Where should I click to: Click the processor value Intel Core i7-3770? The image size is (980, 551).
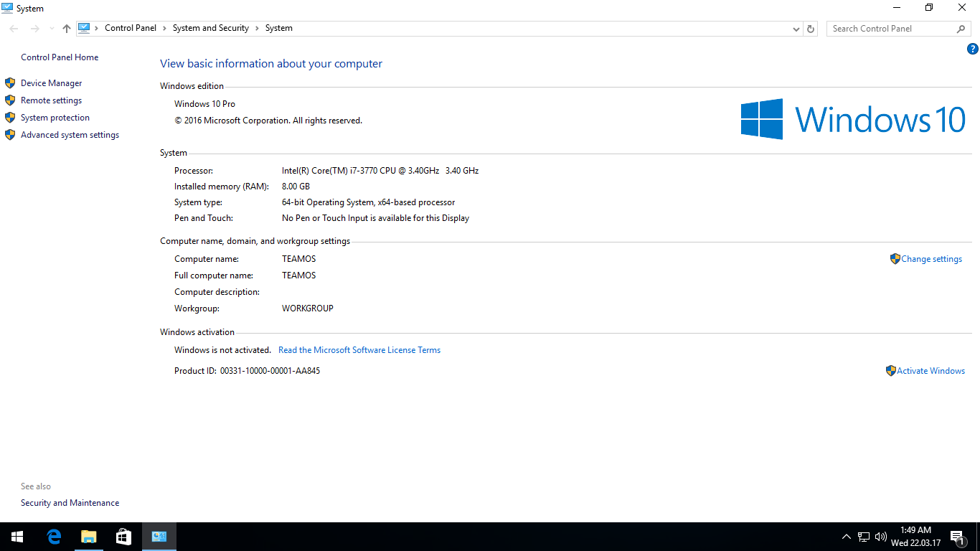(x=380, y=171)
